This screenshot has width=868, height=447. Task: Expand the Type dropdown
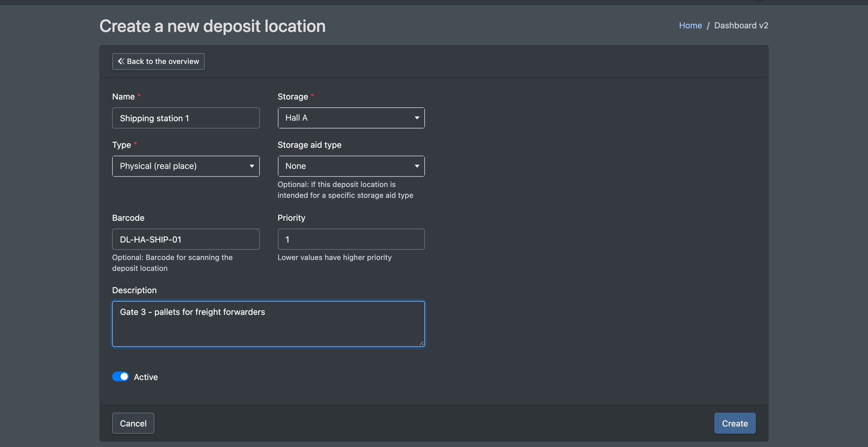tap(186, 166)
